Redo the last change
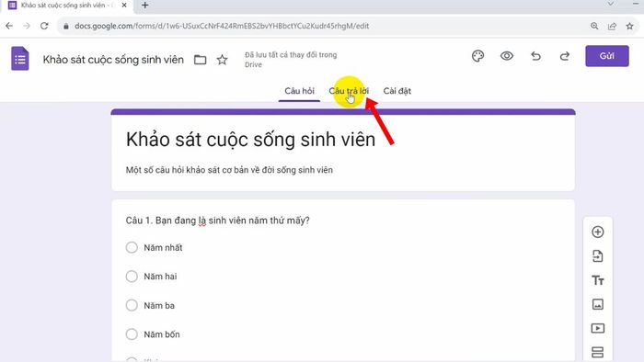The height and width of the screenshot is (362, 644). 565,56
